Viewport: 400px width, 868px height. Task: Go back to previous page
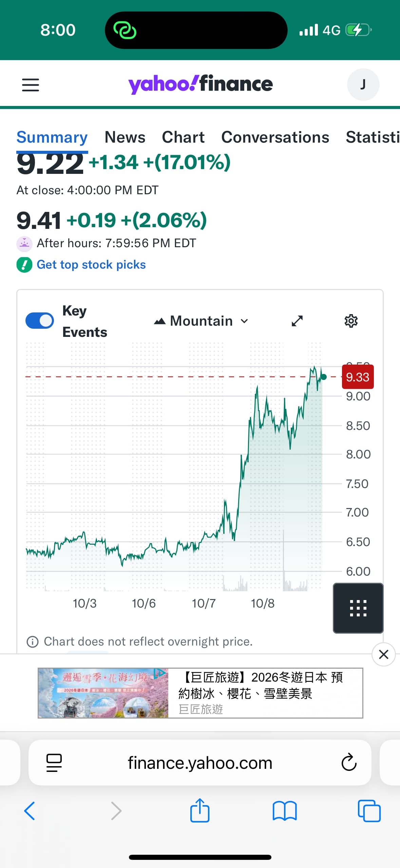pyautogui.click(x=30, y=811)
